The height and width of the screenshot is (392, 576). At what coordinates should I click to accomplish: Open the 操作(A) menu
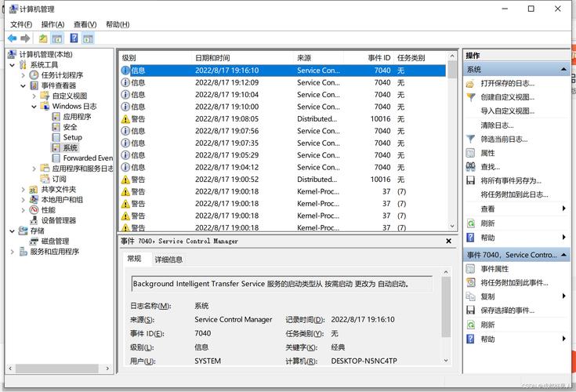[x=53, y=24]
